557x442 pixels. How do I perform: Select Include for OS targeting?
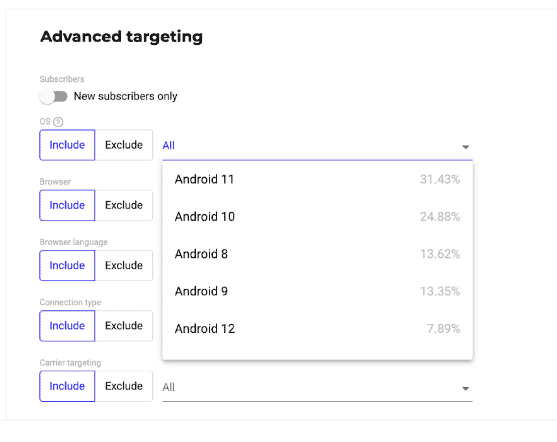tap(67, 145)
